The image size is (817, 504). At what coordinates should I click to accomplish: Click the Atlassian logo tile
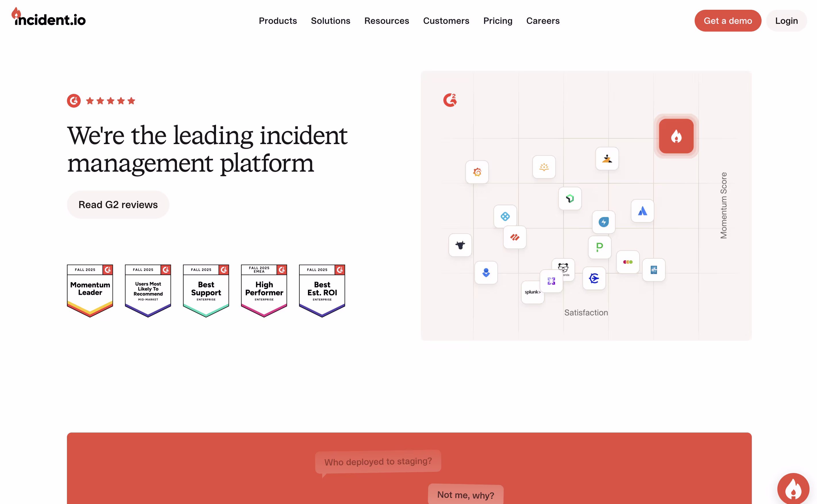(x=642, y=211)
